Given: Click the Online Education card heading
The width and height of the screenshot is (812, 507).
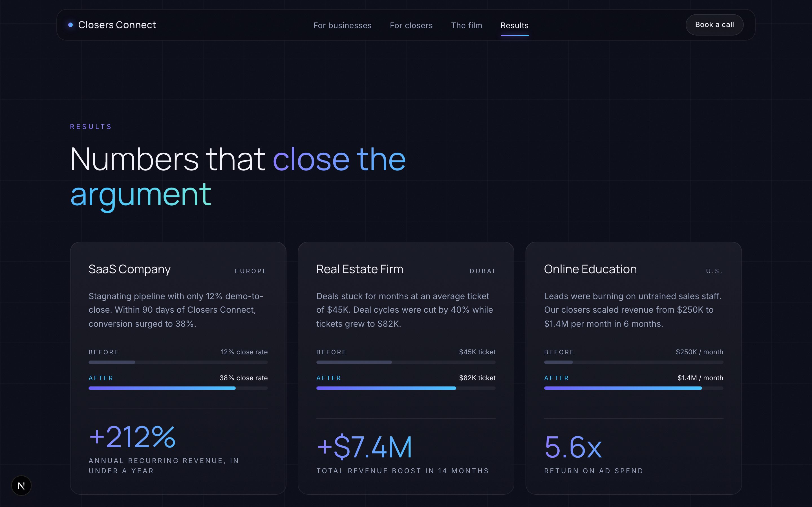Looking at the screenshot, I should point(590,269).
